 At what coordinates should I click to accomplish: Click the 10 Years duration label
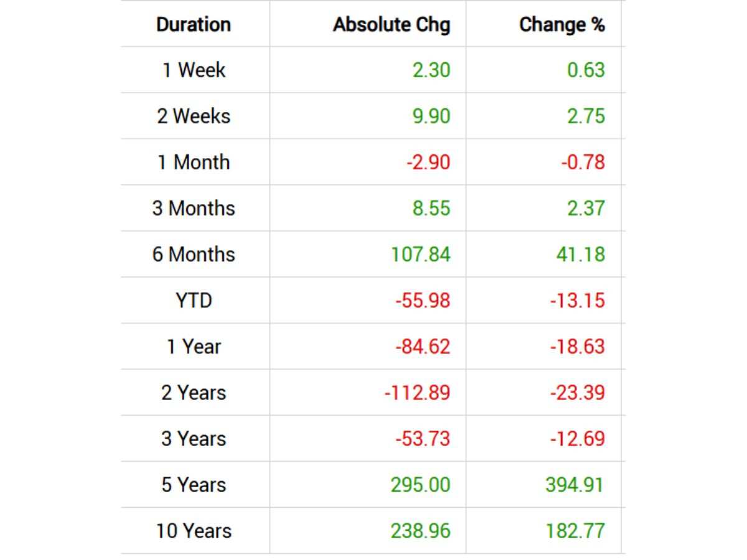(194, 531)
